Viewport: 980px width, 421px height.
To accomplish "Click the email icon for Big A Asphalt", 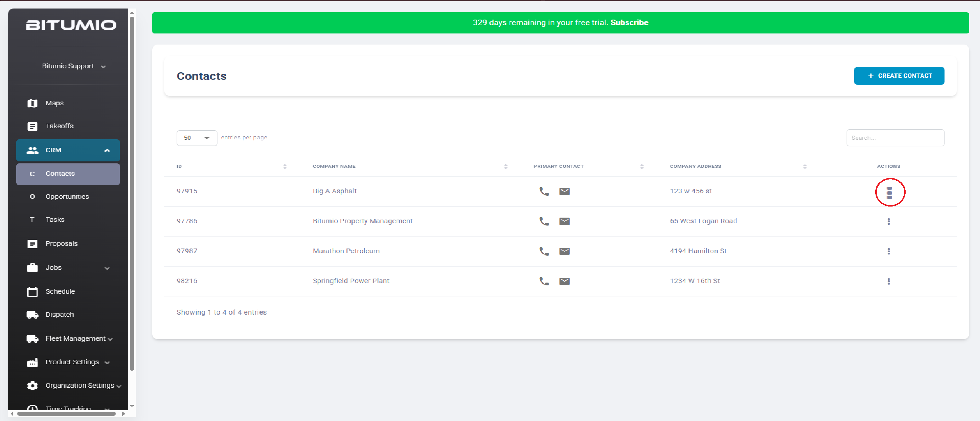I will 564,191.
